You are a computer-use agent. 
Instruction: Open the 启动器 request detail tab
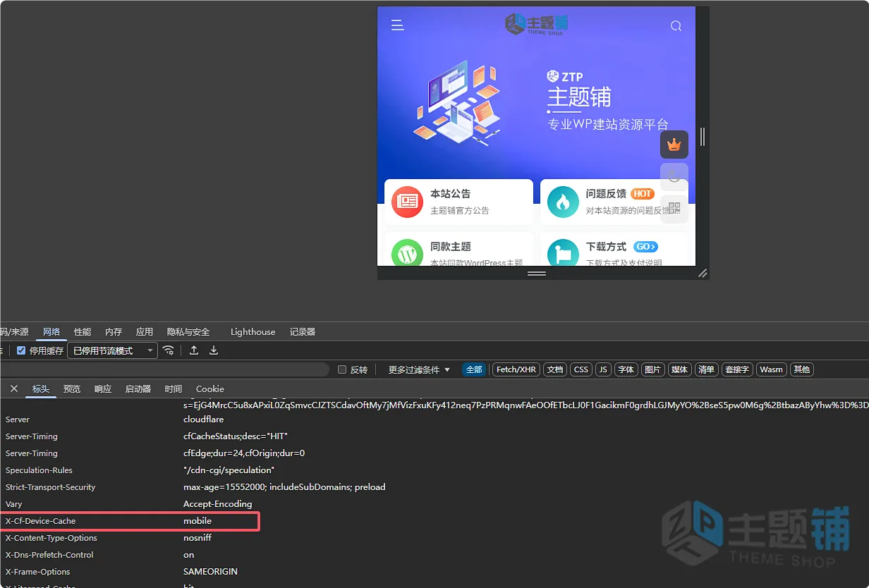point(138,388)
